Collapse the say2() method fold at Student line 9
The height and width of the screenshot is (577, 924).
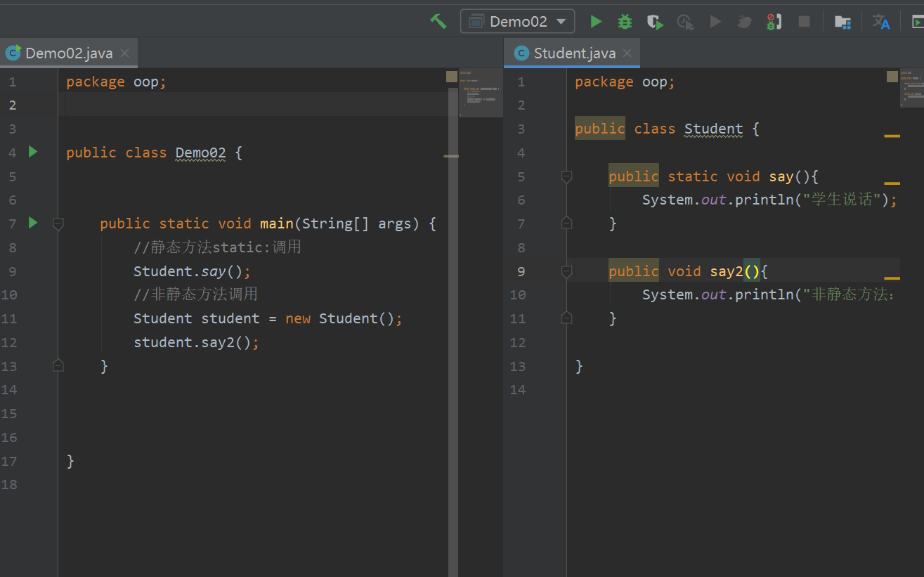566,271
